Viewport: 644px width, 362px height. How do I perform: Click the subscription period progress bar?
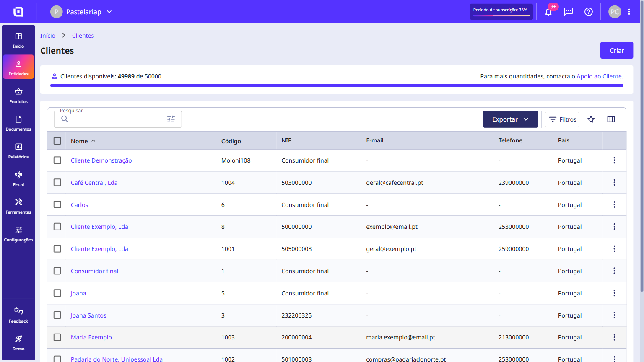pyautogui.click(x=501, y=16)
